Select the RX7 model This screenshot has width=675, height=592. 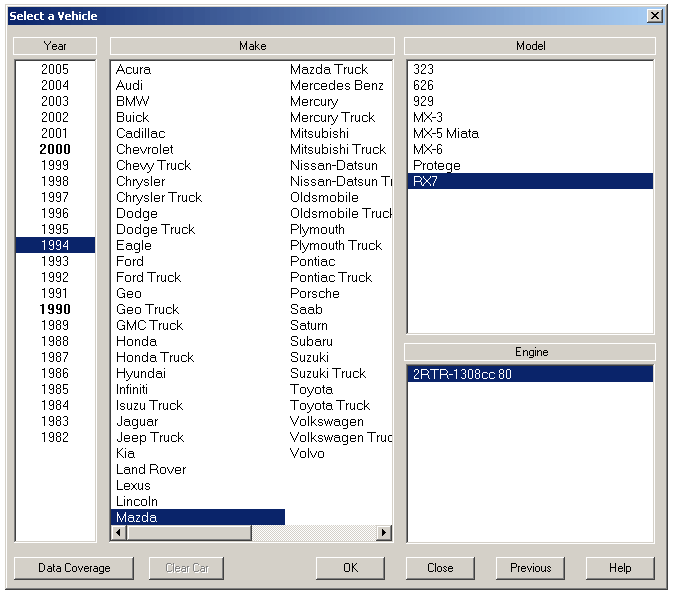pos(530,181)
